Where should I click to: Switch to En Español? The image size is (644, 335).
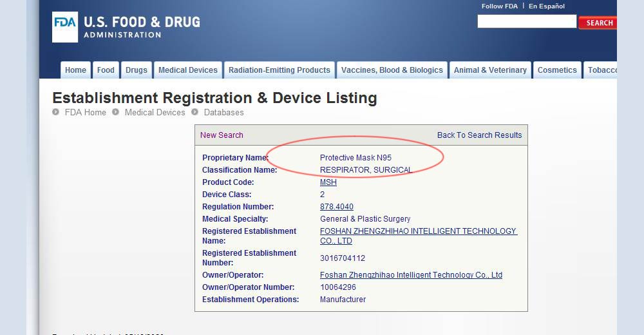pyautogui.click(x=547, y=6)
